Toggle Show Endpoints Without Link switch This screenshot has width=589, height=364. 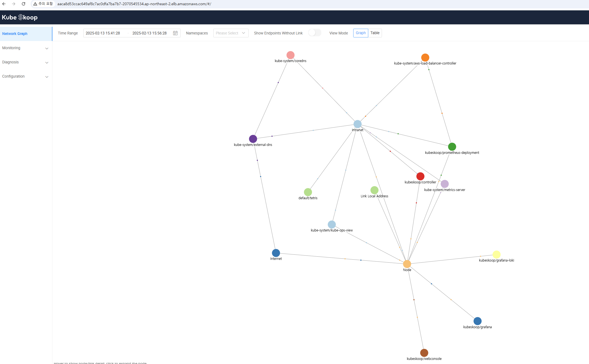pos(314,33)
